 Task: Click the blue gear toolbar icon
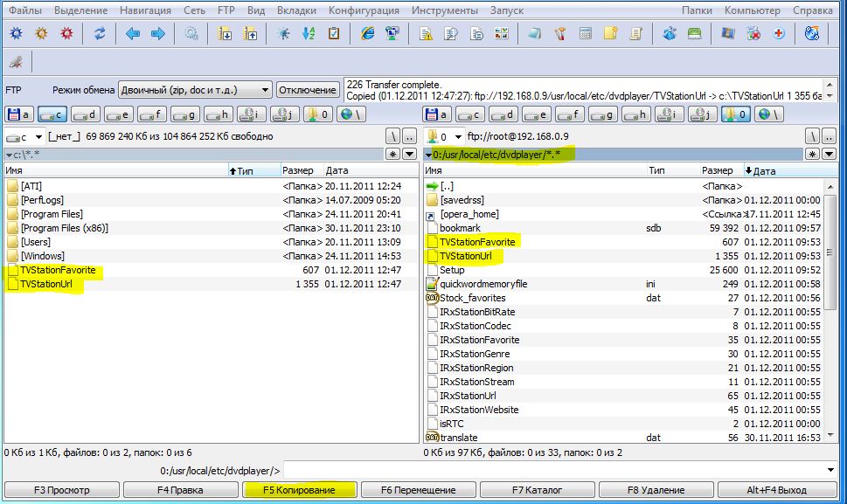(x=17, y=33)
